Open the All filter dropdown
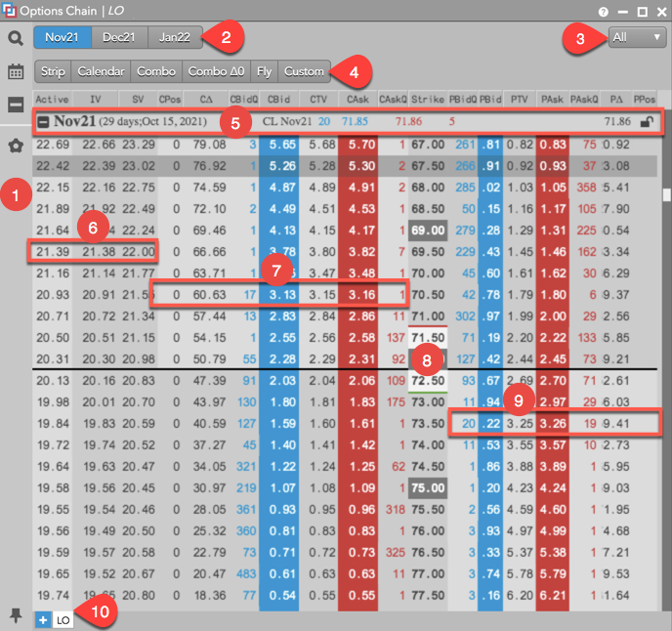 [x=636, y=38]
